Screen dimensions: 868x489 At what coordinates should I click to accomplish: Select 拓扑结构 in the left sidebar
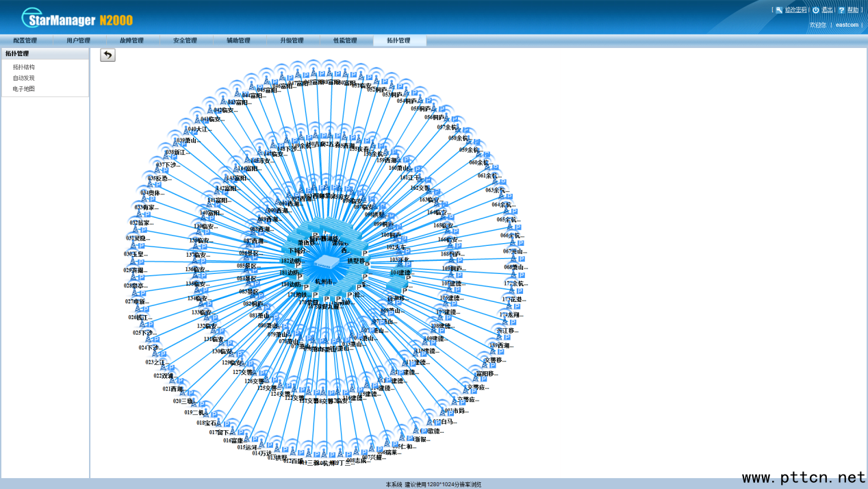pyautogui.click(x=23, y=67)
